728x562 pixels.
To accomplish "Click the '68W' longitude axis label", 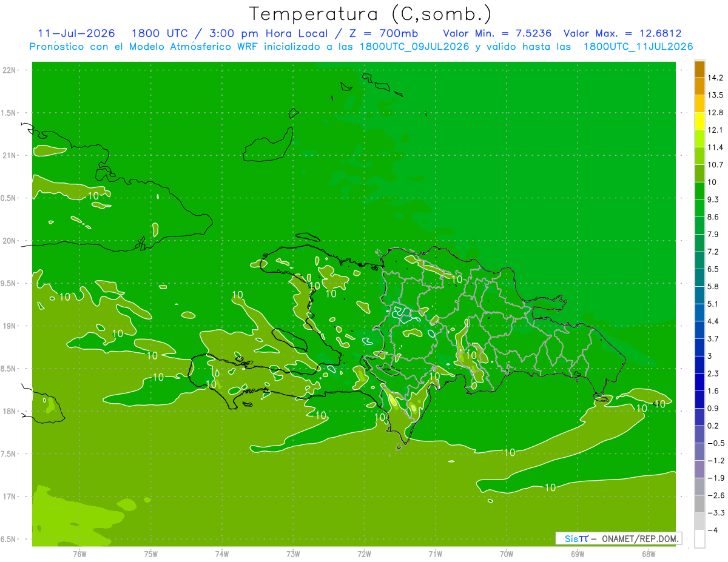I will pyautogui.click(x=649, y=554).
